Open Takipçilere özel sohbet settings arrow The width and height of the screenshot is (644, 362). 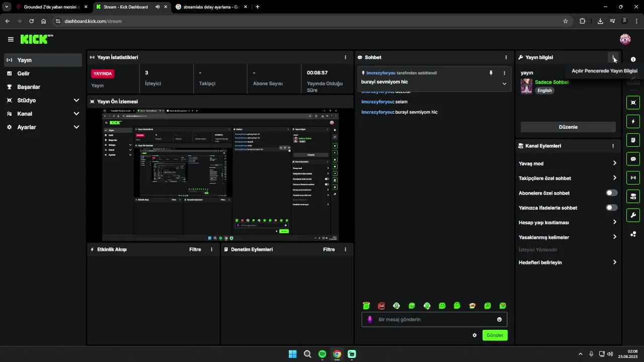coord(614,178)
